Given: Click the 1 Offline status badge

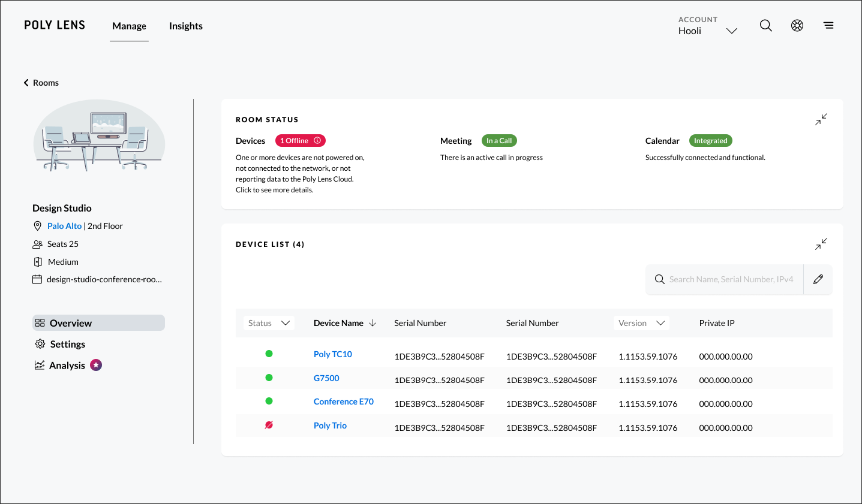Looking at the screenshot, I should tap(300, 141).
